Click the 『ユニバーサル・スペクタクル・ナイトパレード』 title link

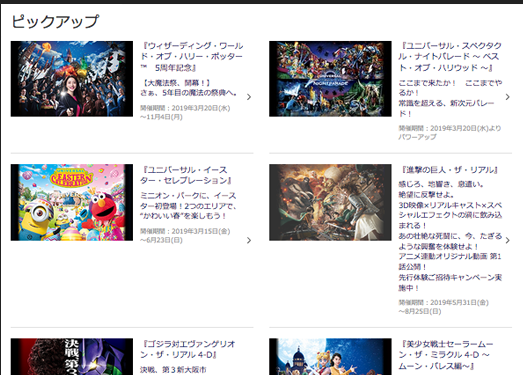coord(450,57)
